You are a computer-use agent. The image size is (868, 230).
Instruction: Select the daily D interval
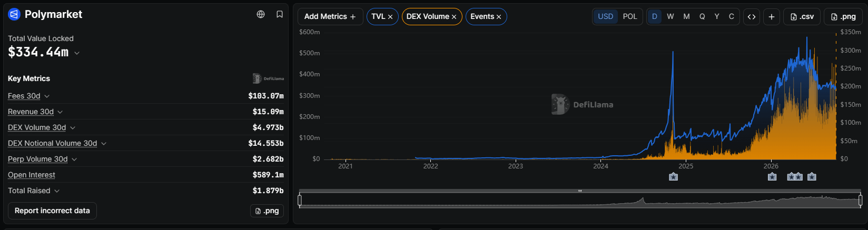pyautogui.click(x=655, y=17)
